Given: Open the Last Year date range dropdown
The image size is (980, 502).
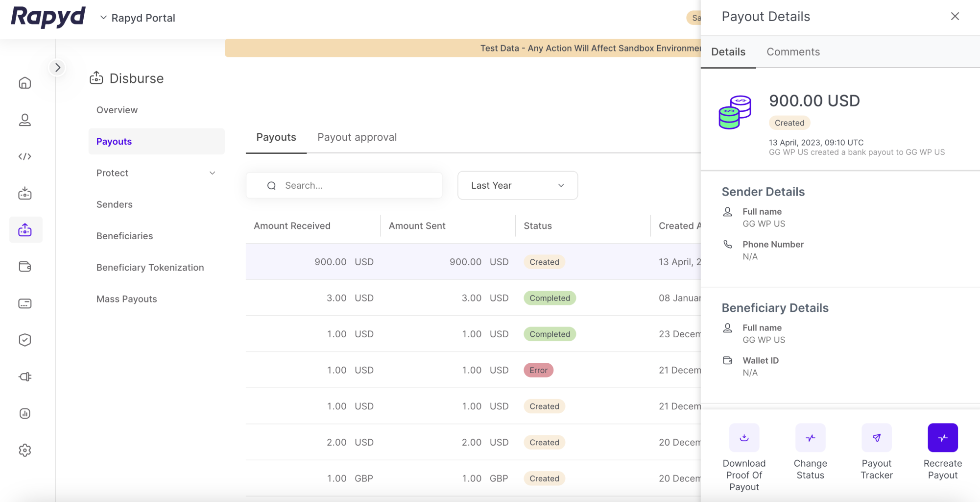Looking at the screenshot, I should tap(517, 185).
